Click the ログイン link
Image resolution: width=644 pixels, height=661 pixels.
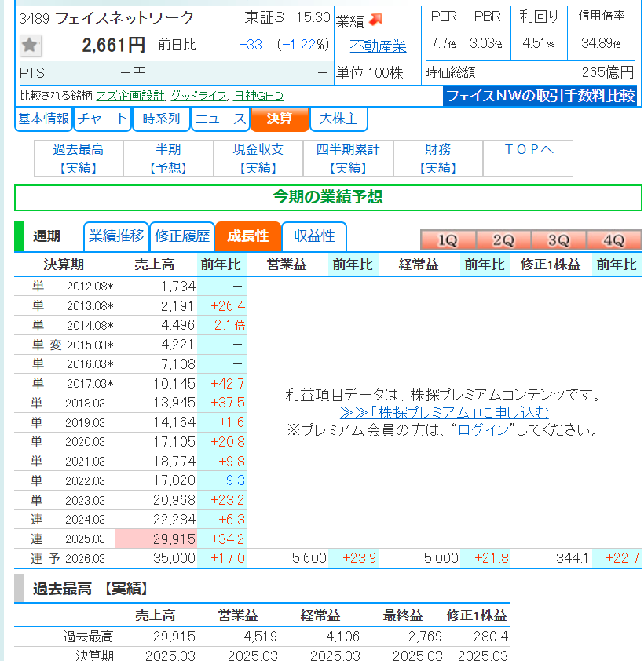483,430
